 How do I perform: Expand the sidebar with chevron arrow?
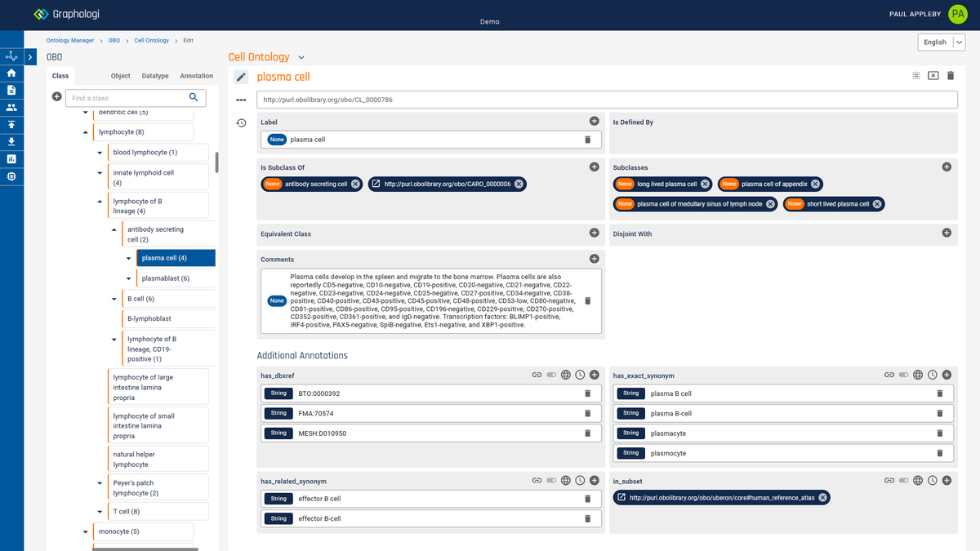coord(30,56)
